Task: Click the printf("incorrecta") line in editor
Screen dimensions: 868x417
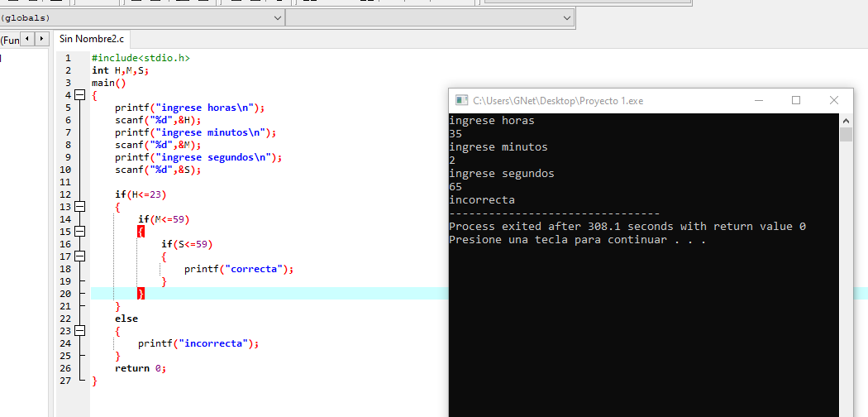Action: pyautogui.click(x=198, y=343)
